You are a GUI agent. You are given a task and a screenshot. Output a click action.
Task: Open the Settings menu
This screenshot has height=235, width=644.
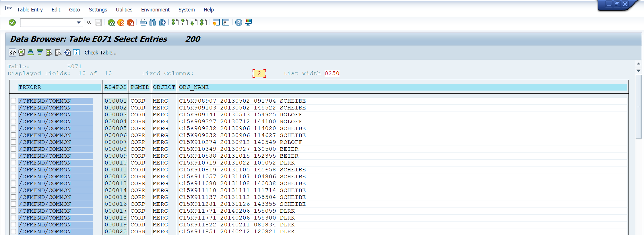98,10
